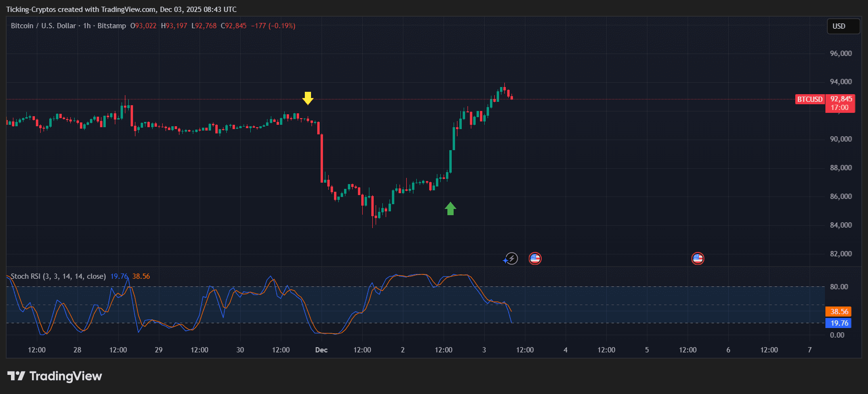
Task: Click the blue 19.76 scale label
Action: [x=839, y=323]
